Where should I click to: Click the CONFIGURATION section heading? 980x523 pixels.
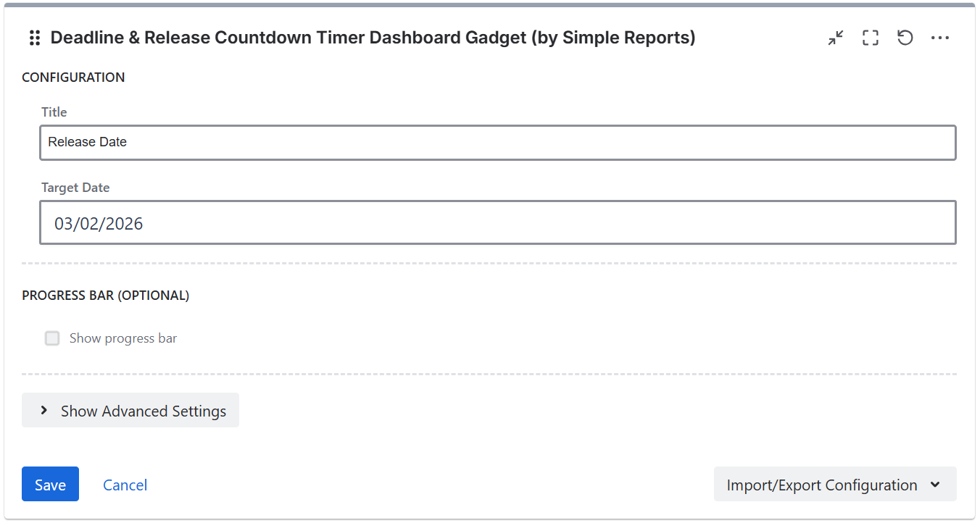[73, 78]
